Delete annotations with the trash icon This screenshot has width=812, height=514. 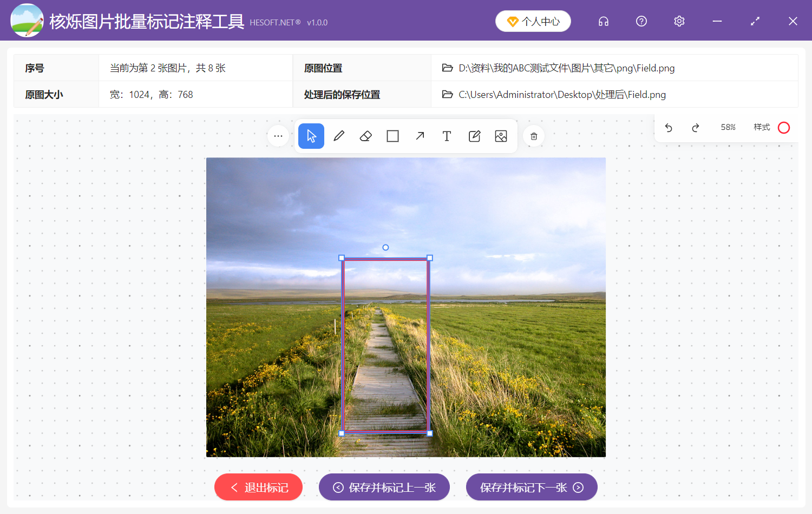tap(534, 136)
